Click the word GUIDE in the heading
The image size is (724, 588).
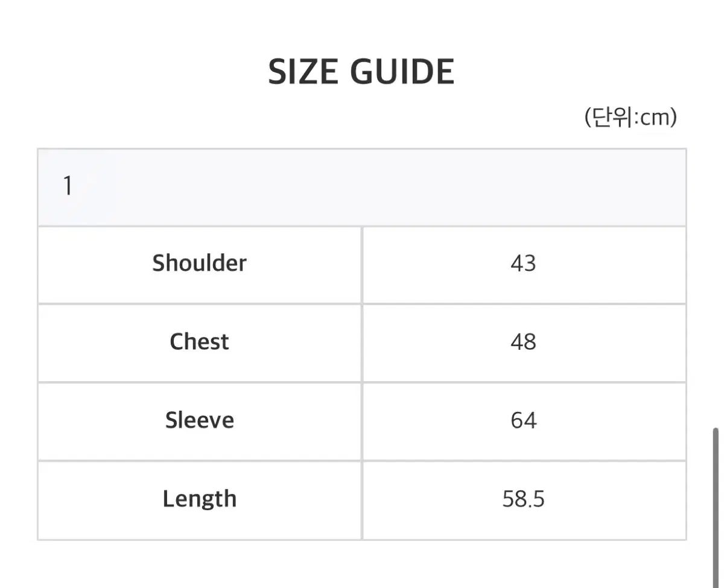[402, 72]
